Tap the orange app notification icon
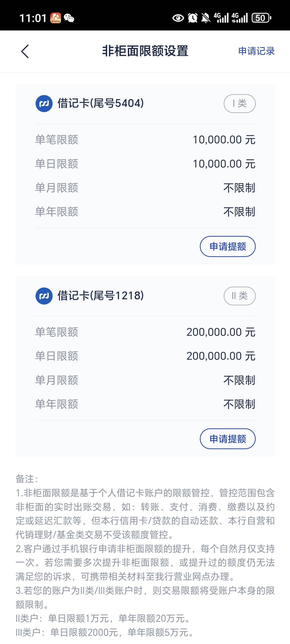Viewport: 290px width, 644px height. (56, 18)
